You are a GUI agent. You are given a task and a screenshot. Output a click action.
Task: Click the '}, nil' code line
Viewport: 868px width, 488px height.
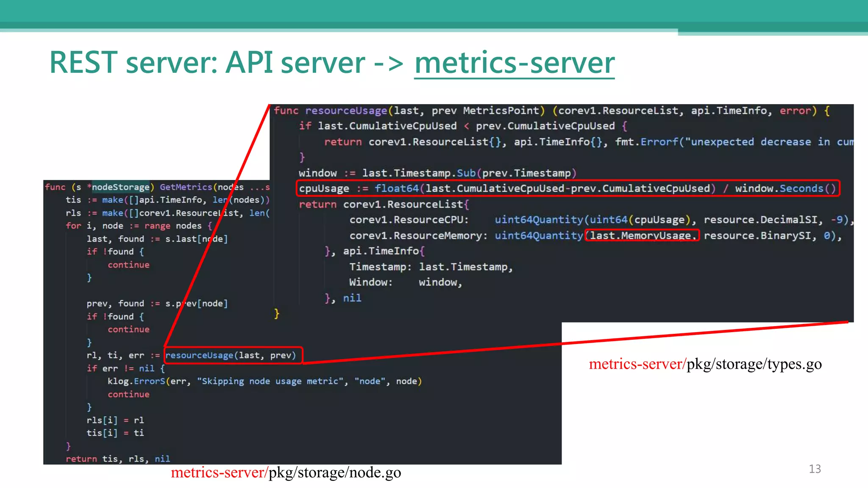coord(343,298)
